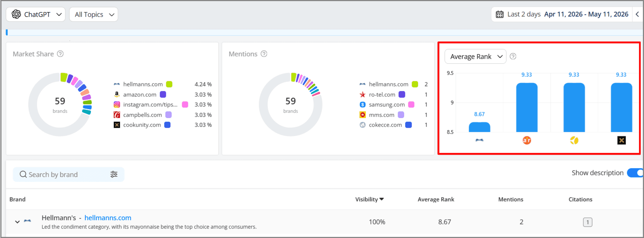Image resolution: width=644 pixels, height=238 pixels.
Task: Click the 8.67 bar in Average Rank chart
Action: point(479,127)
